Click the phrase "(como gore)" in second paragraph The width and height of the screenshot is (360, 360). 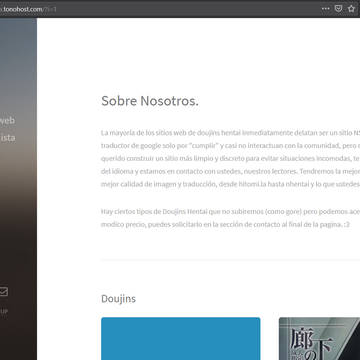(x=280, y=212)
